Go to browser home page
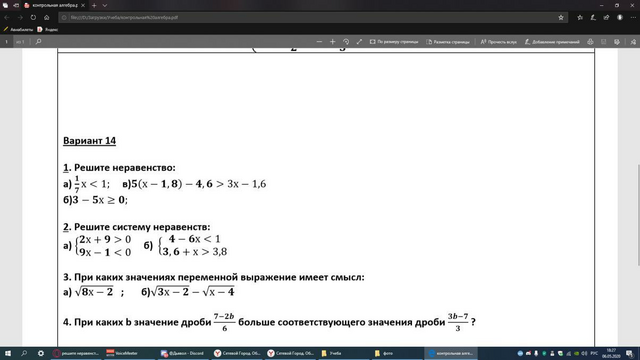Viewport: 640px width, 360px height. [47, 18]
